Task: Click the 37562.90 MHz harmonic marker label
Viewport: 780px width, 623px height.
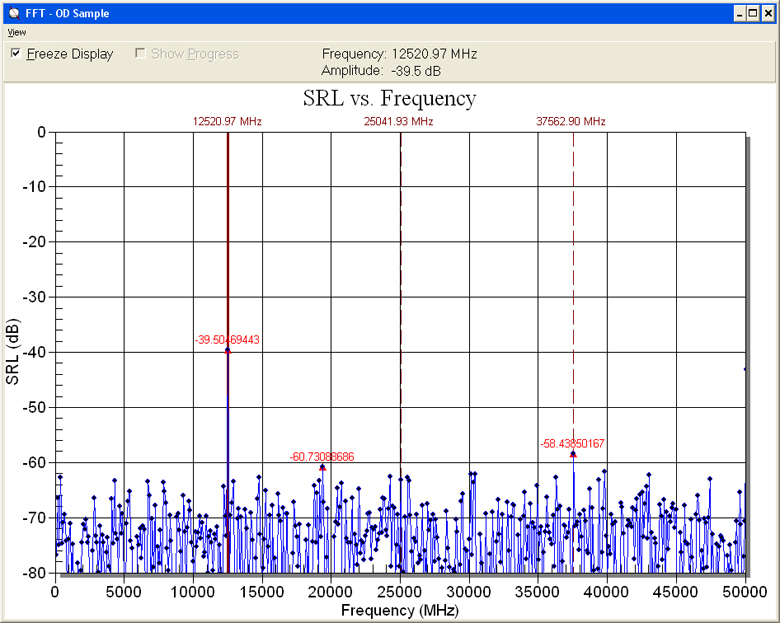Action: (x=571, y=121)
